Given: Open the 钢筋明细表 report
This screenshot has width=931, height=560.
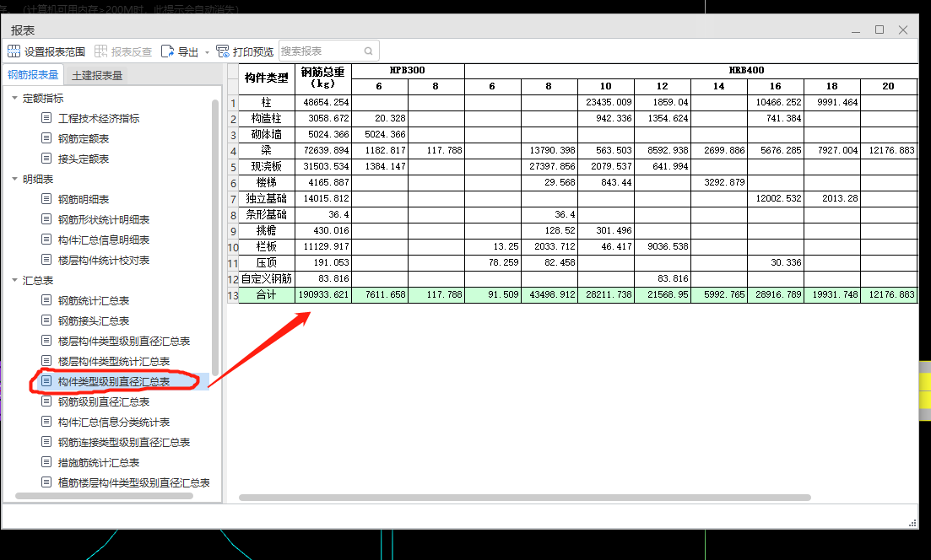Looking at the screenshot, I should pyautogui.click(x=84, y=199).
